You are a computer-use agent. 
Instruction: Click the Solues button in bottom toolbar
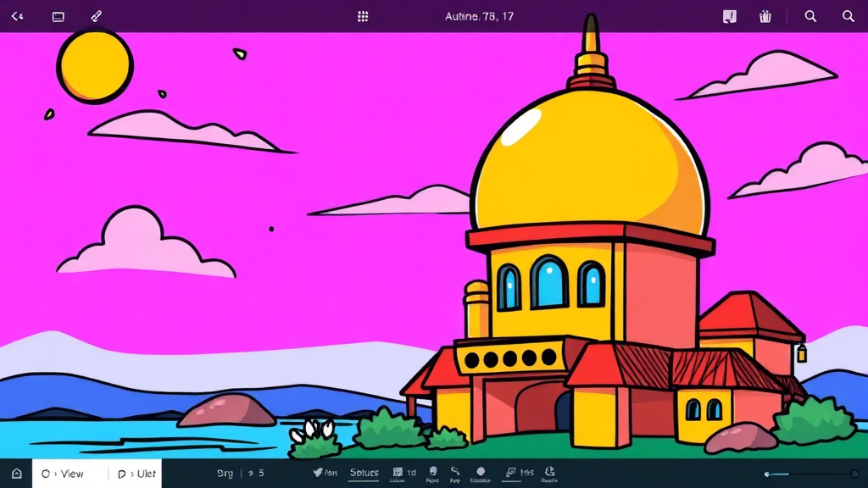364,473
